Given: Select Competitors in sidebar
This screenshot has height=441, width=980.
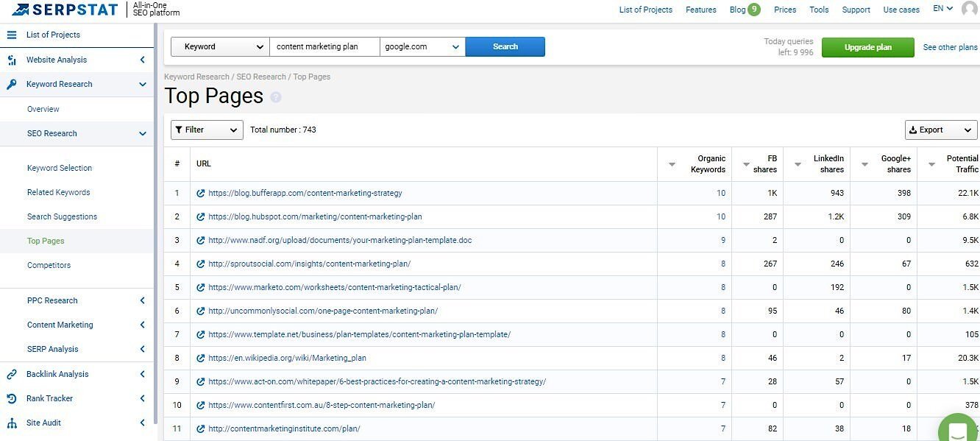Looking at the screenshot, I should coord(49,265).
